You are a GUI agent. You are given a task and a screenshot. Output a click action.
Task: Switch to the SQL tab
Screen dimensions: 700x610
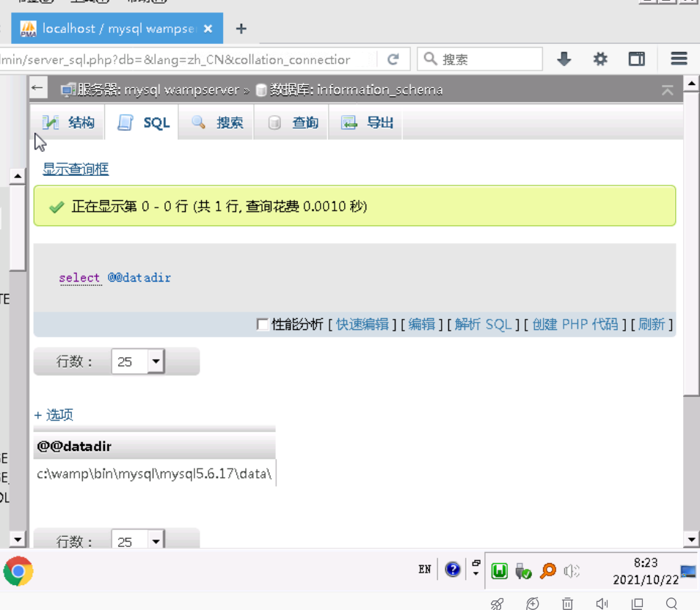142,122
